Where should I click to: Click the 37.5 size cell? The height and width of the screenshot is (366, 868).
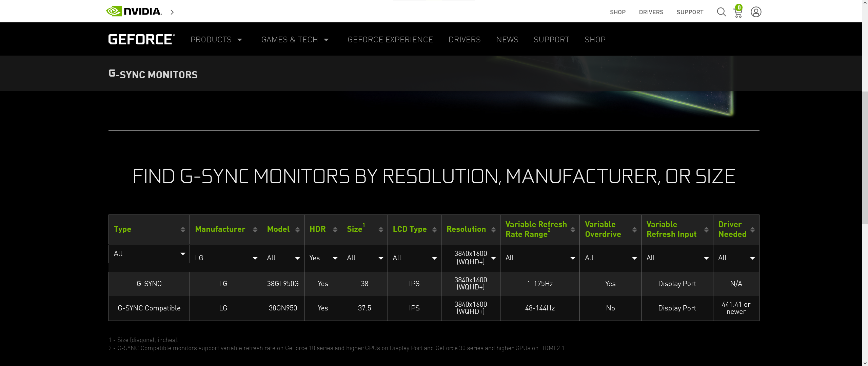(x=364, y=308)
